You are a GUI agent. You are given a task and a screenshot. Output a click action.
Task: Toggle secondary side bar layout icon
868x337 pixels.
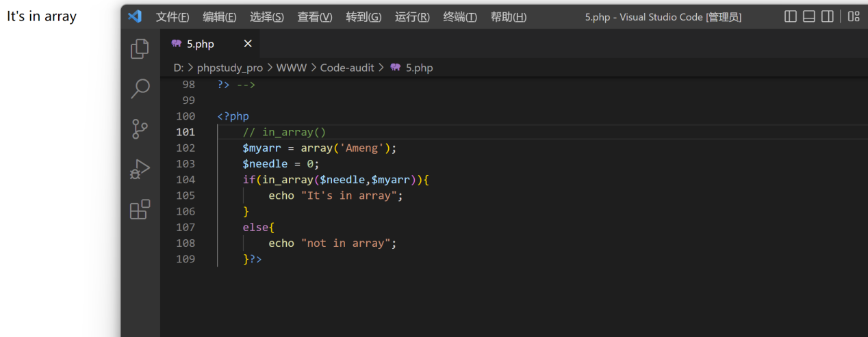828,16
